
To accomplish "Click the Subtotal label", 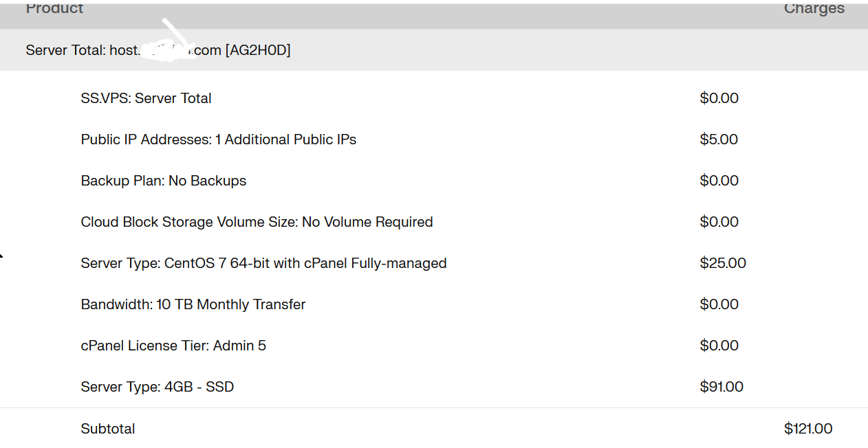I will pos(107,429).
